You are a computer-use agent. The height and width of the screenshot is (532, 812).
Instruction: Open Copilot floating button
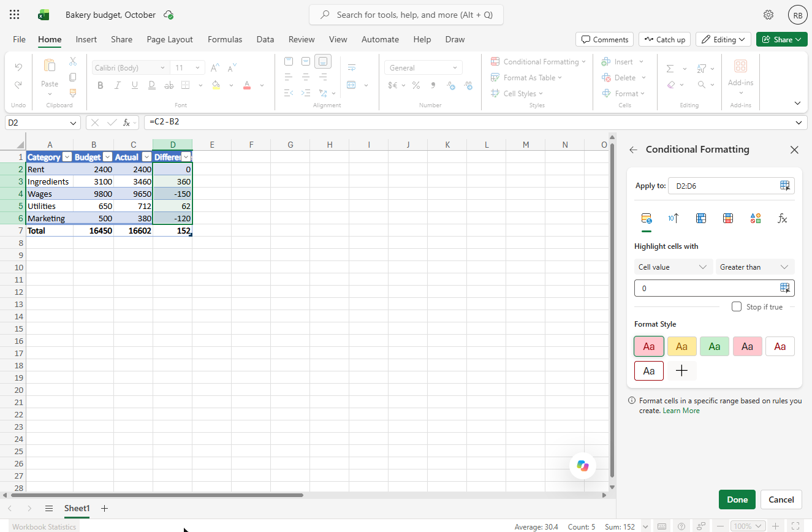582,466
